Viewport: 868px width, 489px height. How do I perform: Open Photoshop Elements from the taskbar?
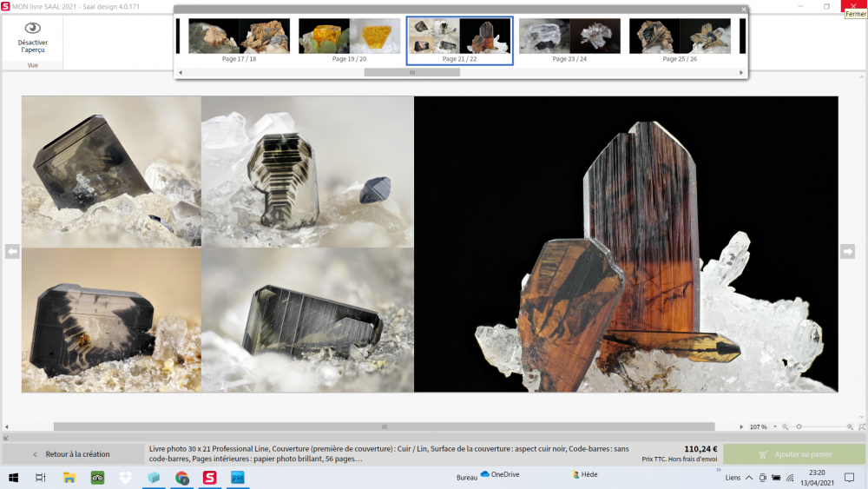click(237, 478)
